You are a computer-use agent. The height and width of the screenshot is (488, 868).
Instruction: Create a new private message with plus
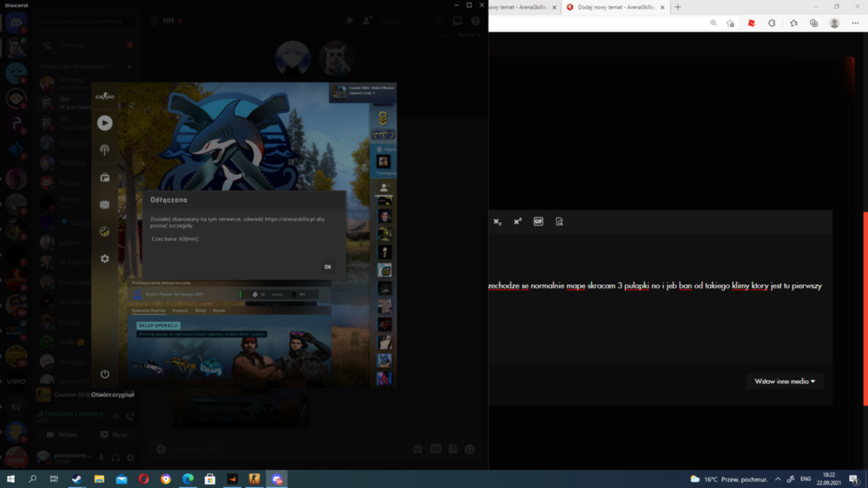pos(129,67)
